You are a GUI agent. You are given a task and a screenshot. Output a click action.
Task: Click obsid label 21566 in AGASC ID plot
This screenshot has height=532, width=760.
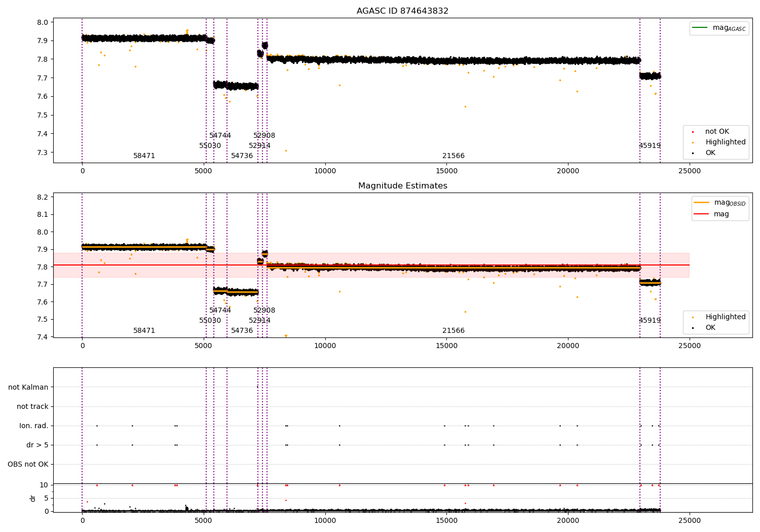(453, 156)
